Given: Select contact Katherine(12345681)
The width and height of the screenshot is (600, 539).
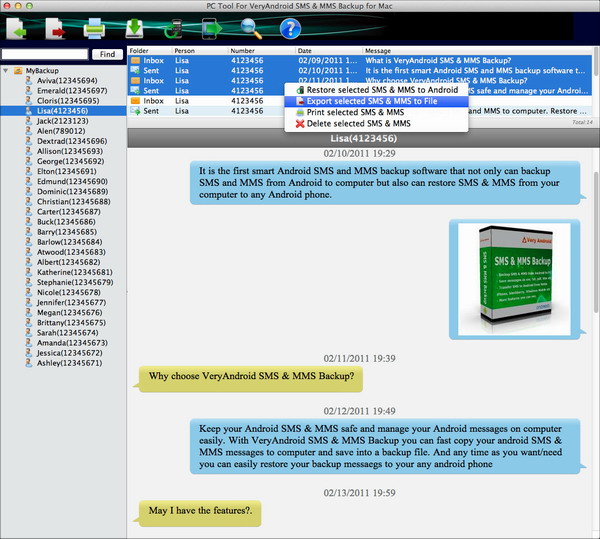Looking at the screenshot, I should pyautogui.click(x=75, y=272).
